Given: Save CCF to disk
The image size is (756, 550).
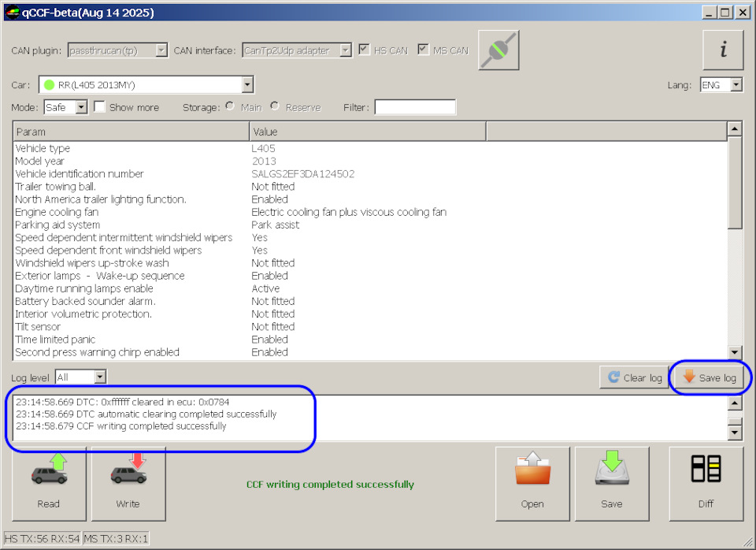Looking at the screenshot, I should coord(612,484).
